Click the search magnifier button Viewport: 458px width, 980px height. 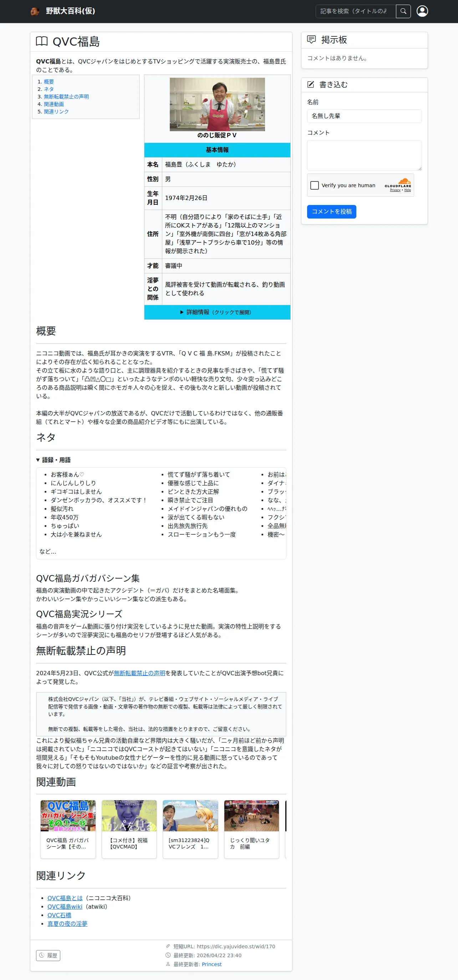click(403, 11)
